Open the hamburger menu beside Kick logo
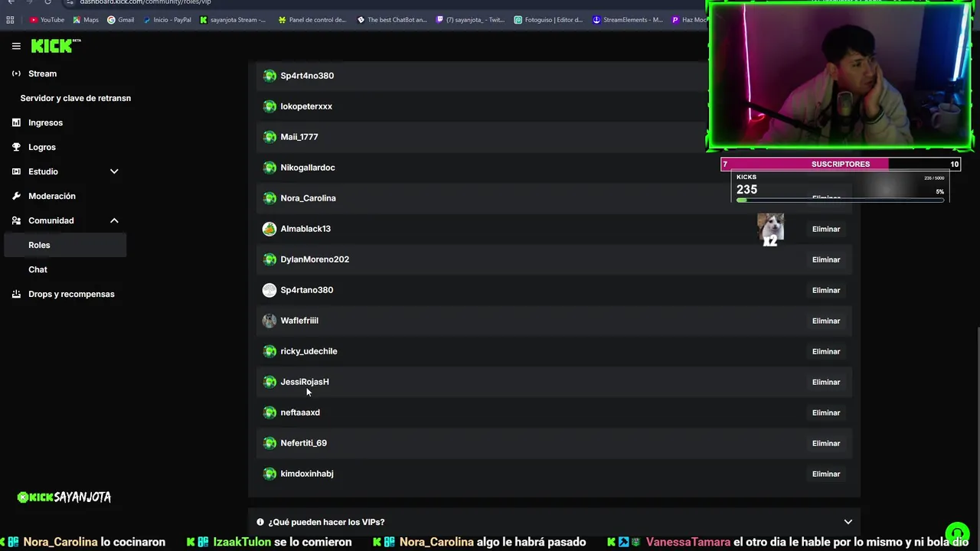Screen dimensions: 980x551 [x=16, y=46]
